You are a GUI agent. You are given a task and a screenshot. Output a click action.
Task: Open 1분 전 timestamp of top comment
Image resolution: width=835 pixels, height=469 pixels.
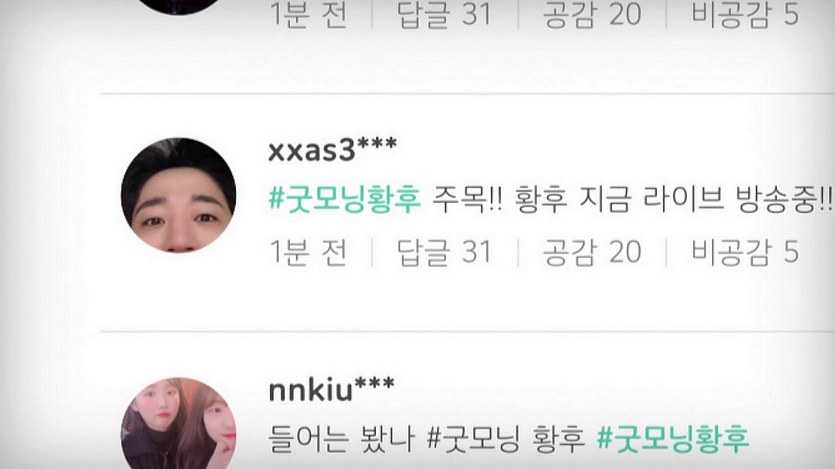(x=308, y=14)
